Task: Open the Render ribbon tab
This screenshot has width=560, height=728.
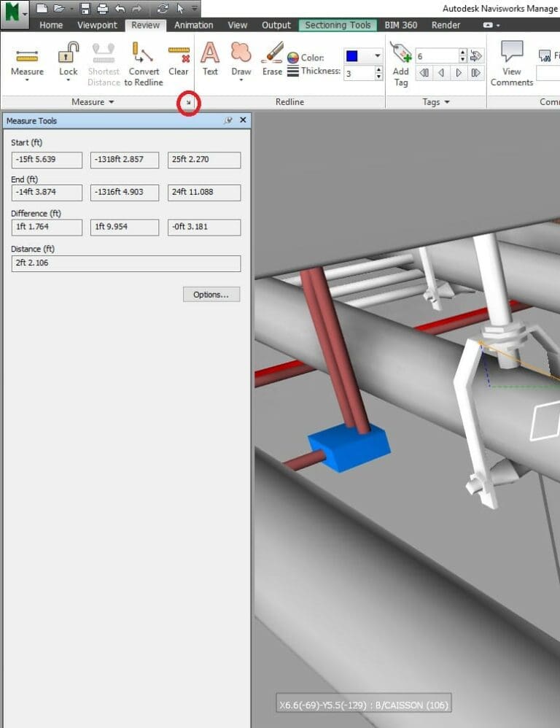Action: click(x=446, y=25)
